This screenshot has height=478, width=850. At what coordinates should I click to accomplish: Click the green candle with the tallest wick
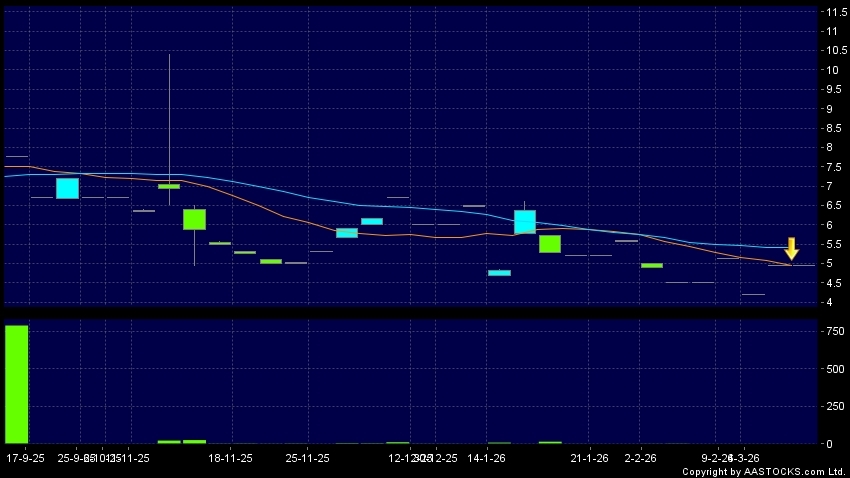point(169,186)
